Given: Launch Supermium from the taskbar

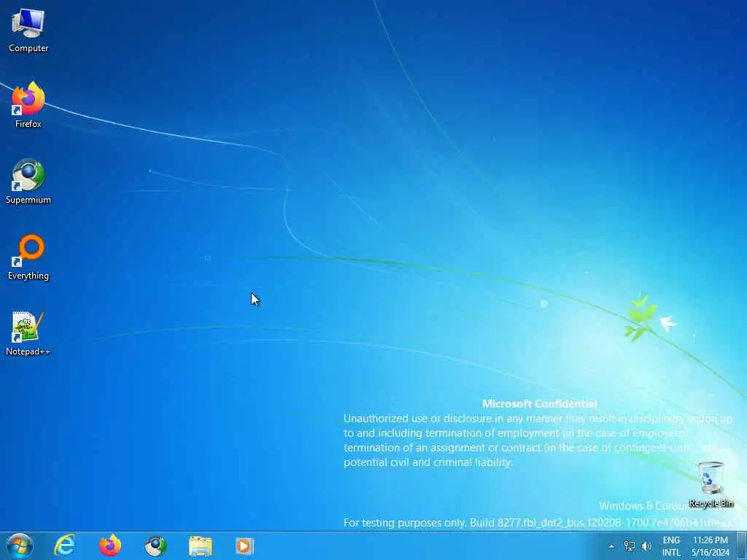Looking at the screenshot, I should coord(155,545).
